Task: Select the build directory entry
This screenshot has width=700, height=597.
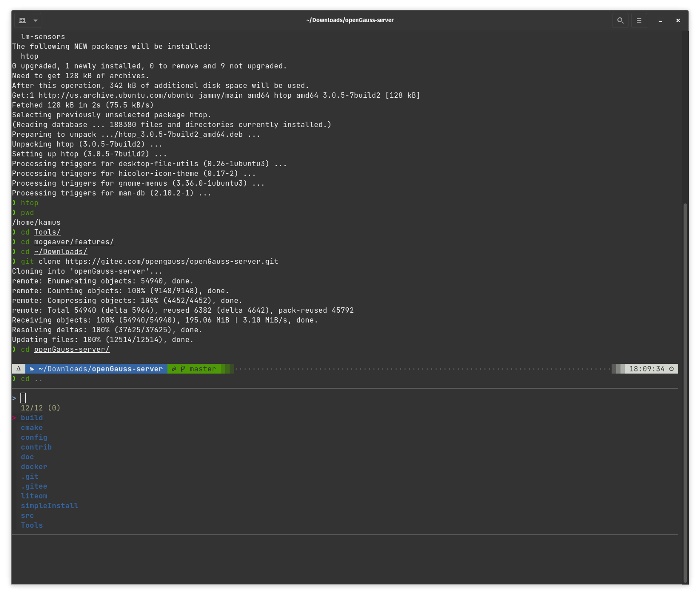Action: pos(32,418)
